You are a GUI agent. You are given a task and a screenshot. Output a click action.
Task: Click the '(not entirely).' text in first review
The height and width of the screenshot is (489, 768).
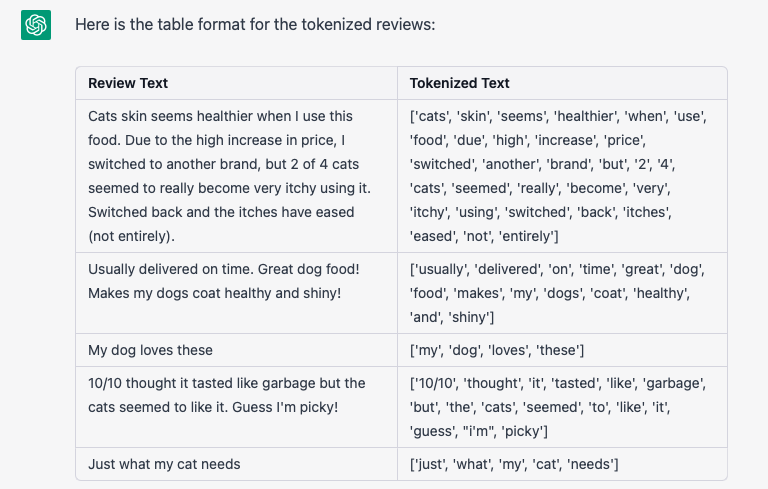pos(131,237)
